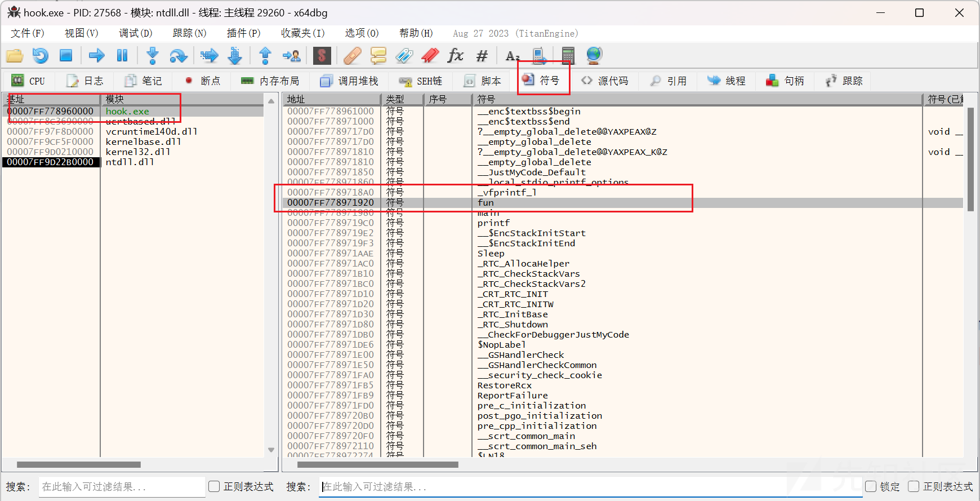Open the 视图(V) menu
This screenshot has height=501, width=980.
tap(81, 33)
